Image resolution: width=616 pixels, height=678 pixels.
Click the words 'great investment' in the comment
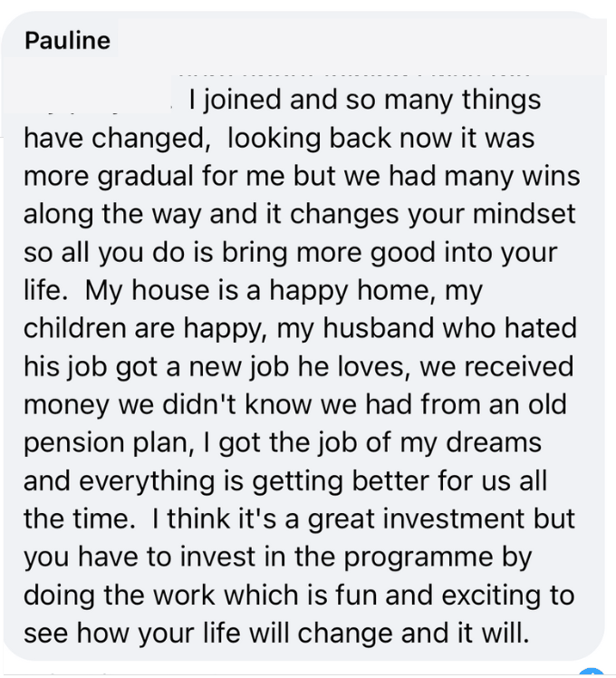[x=416, y=518]
